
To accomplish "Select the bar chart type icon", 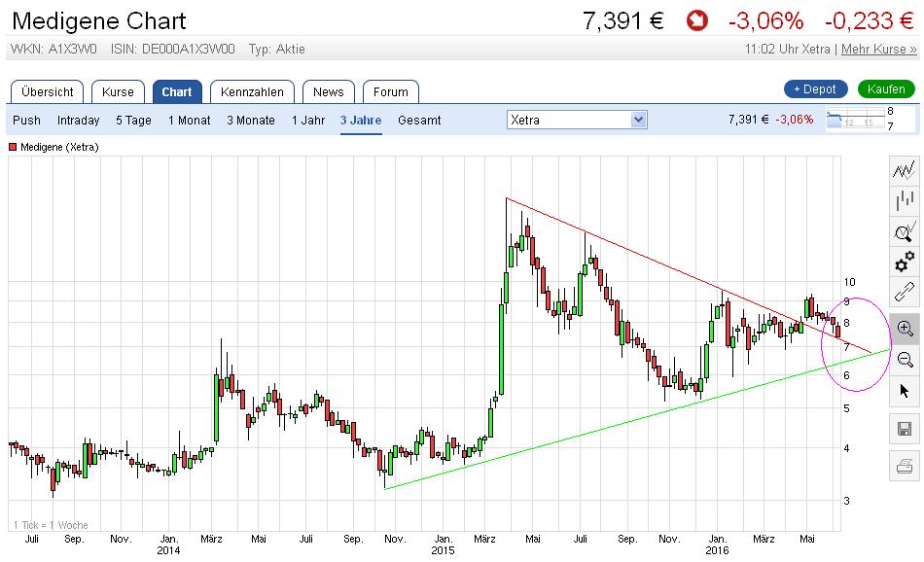I will [904, 201].
